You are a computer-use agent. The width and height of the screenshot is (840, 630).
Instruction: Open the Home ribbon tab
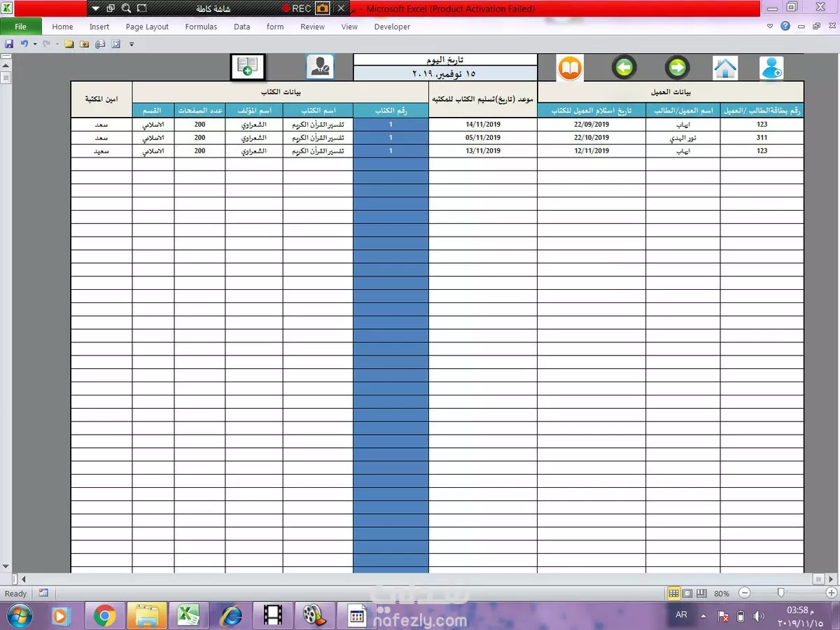click(62, 27)
